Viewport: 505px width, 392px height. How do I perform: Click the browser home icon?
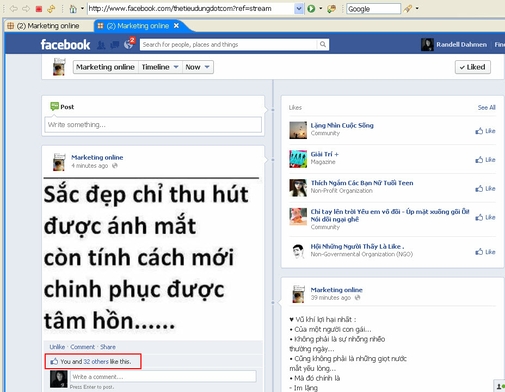point(73,9)
